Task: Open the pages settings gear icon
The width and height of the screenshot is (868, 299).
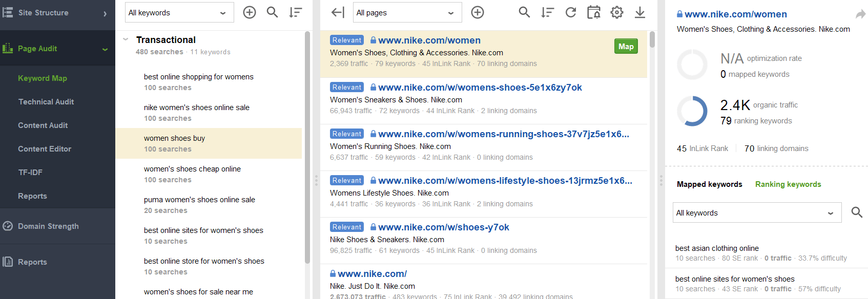Action: point(617,12)
